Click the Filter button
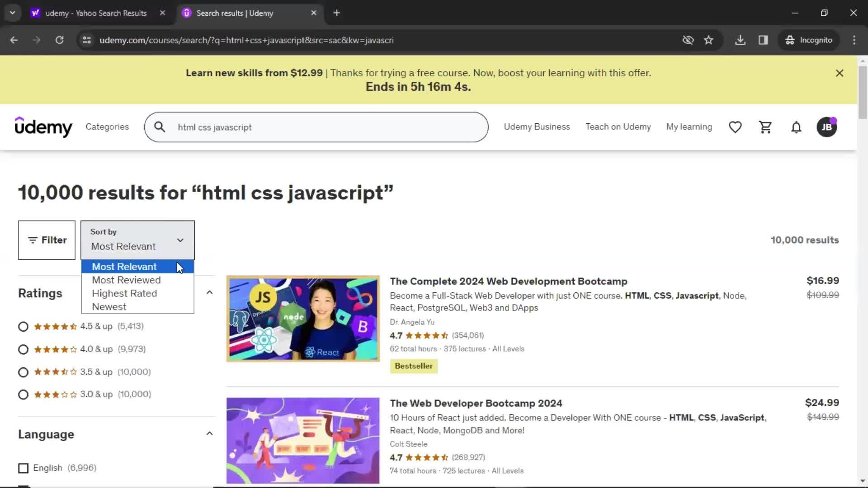Viewport: 868px width, 488px height. [x=47, y=240]
